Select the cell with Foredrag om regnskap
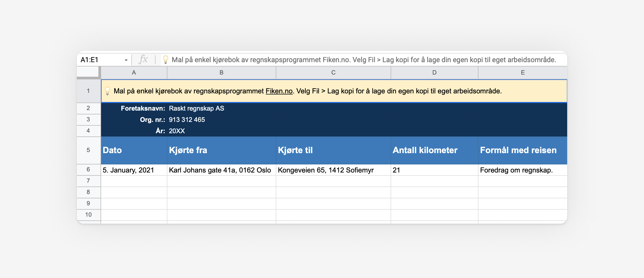 (522, 170)
